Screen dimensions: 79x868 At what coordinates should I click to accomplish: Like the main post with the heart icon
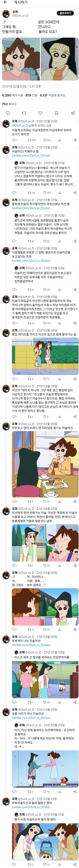point(40,113)
